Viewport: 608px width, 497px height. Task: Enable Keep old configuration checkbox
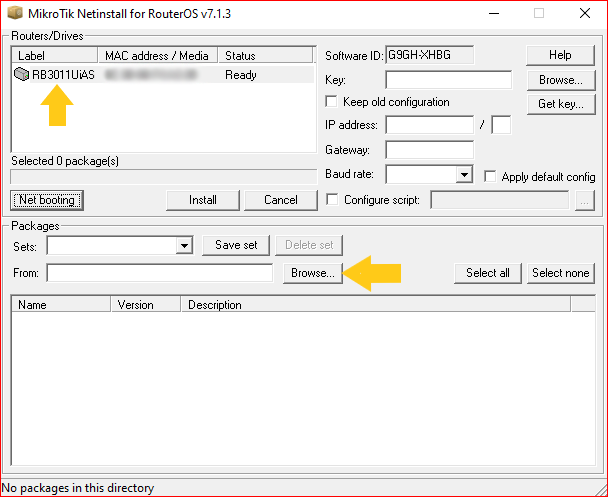pos(332,102)
